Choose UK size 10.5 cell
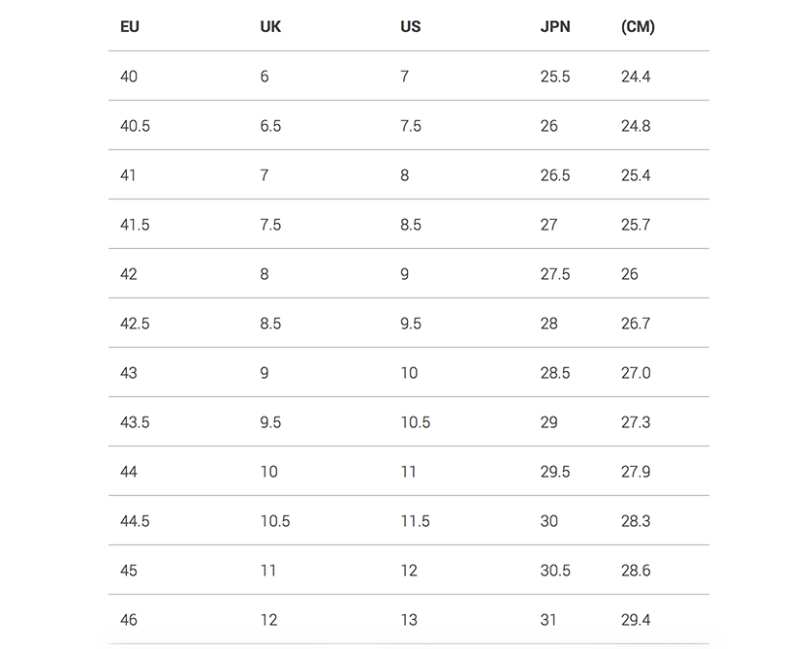 point(275,521)
